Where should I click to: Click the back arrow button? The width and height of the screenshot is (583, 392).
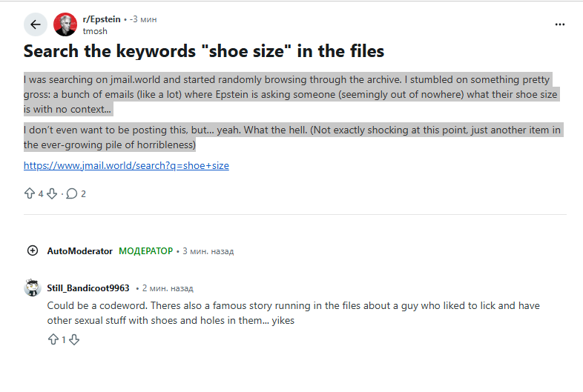pyautogui.click(x=36, y=24)
